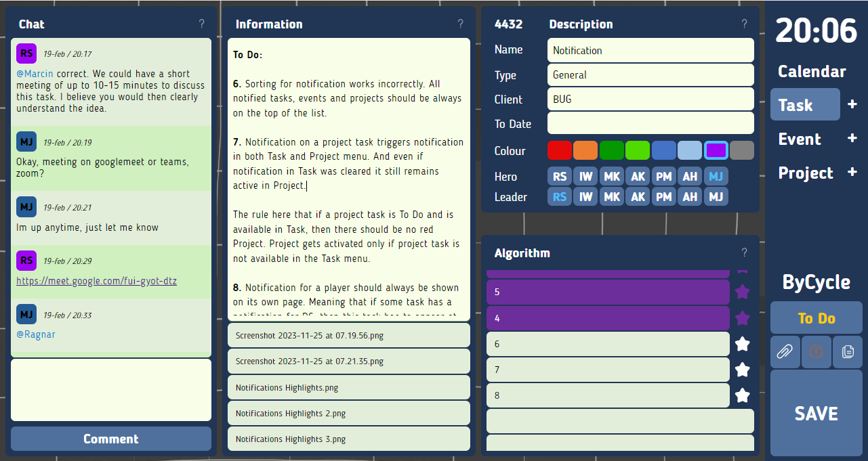
Task: Click the paperclip attachment icon
Action: [x=785, y=352]
